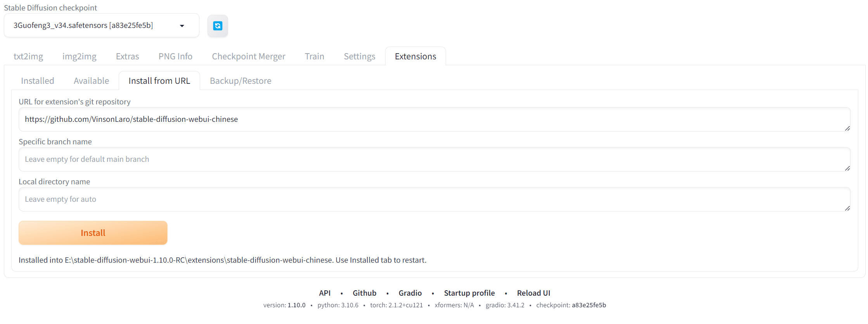This screenshot has height=324, width=868.
Task: Switch to the Train tab
Action: pos(314,56)
